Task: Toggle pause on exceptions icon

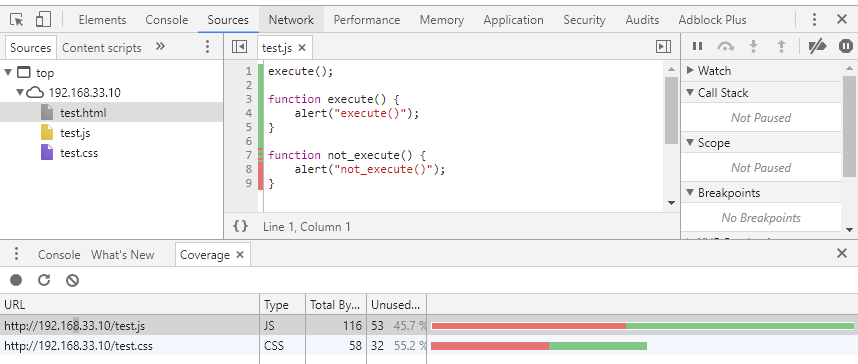Action: 846,47
